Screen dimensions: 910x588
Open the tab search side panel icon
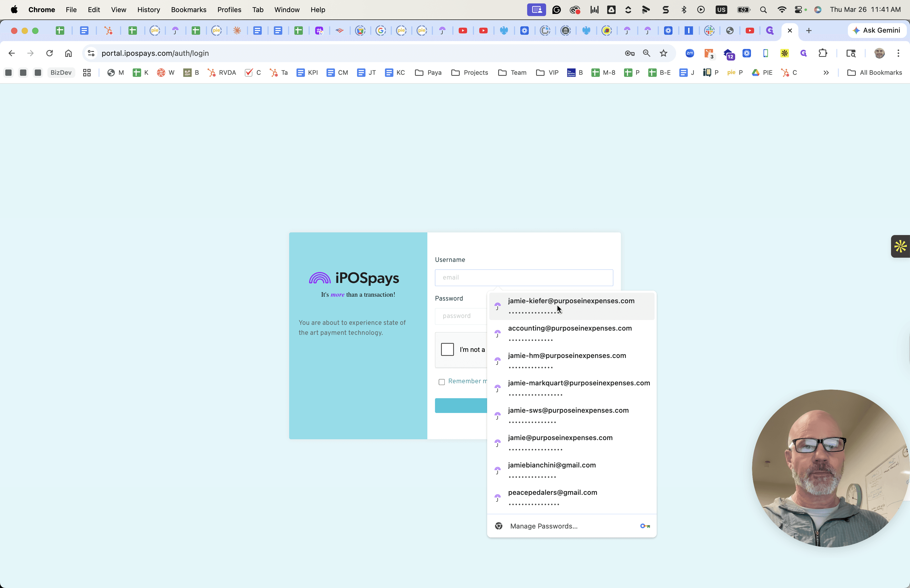coord(851,53)
